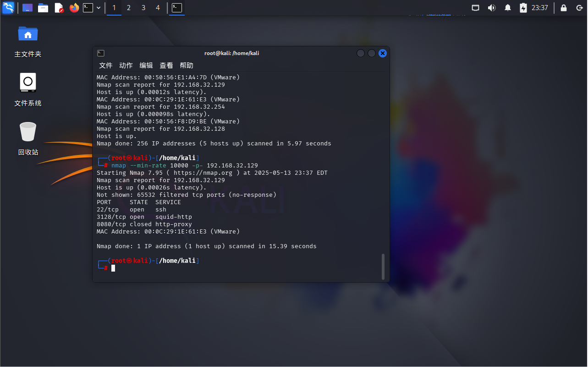Click the log out session icon
This screenshot has height=367, width=588.
pyautogui.click(x=579, y=8)
